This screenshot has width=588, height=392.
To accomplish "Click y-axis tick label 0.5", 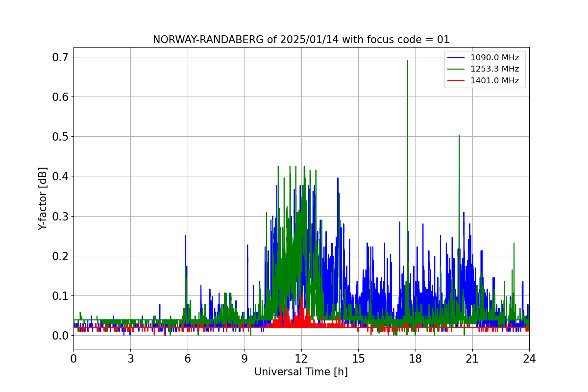I will pos(60,137).
